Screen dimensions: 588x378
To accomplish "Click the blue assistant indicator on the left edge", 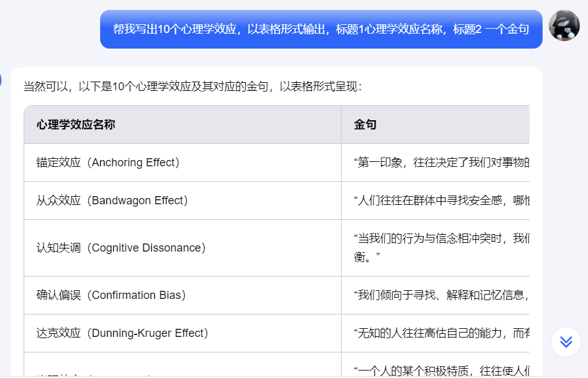I will (2, 80).
